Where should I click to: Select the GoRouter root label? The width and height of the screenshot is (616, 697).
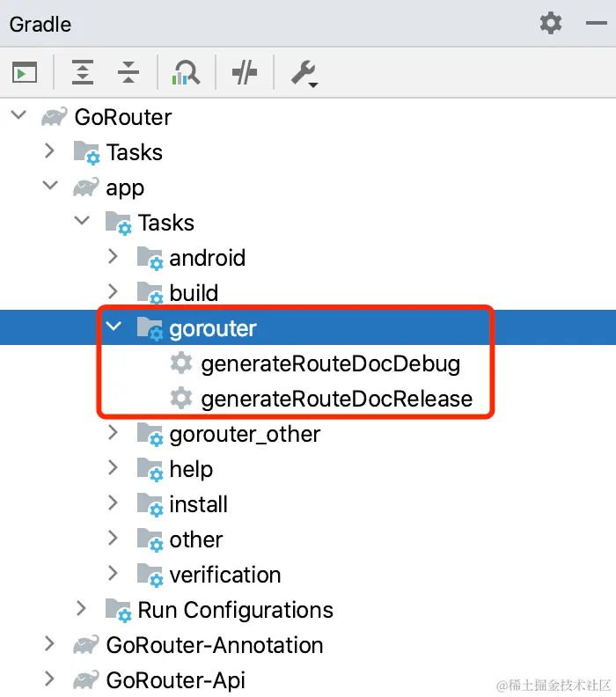[x=123, y=117]
